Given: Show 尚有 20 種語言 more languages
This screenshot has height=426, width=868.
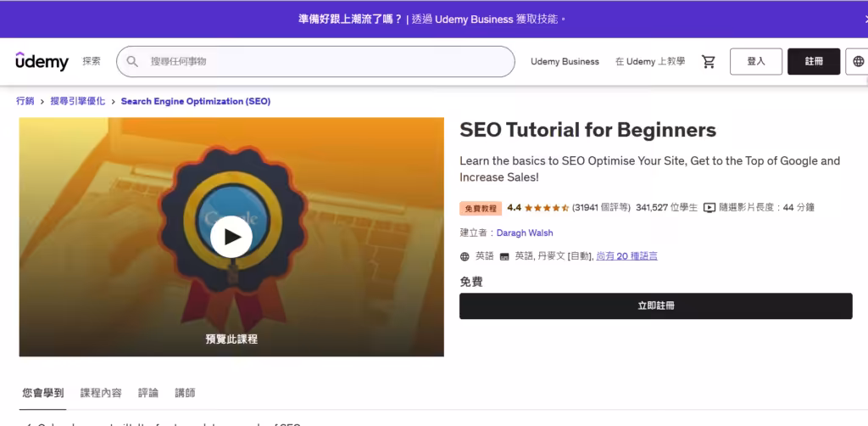Looking at the screenshot, I should (x=626, y=256).
